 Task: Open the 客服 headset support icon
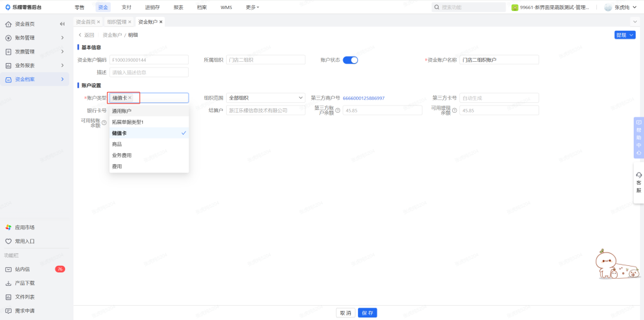point(638,176)
